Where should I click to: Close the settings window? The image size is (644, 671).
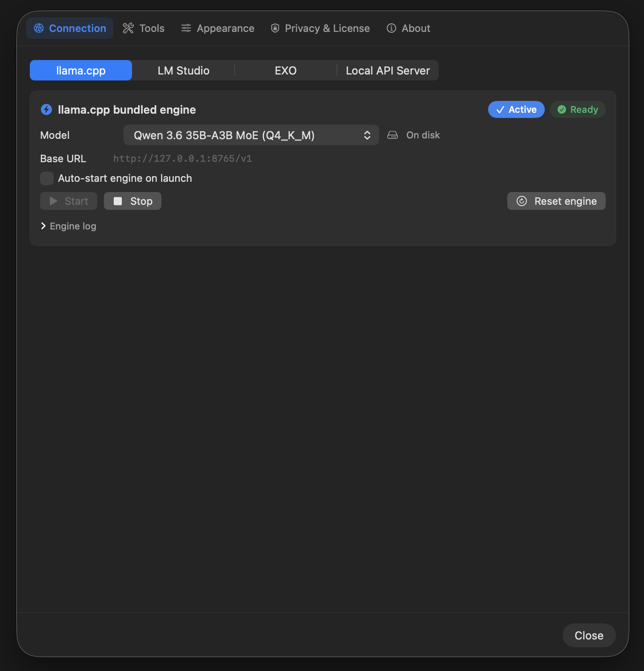pyautogui.click(x=589, y=635)
